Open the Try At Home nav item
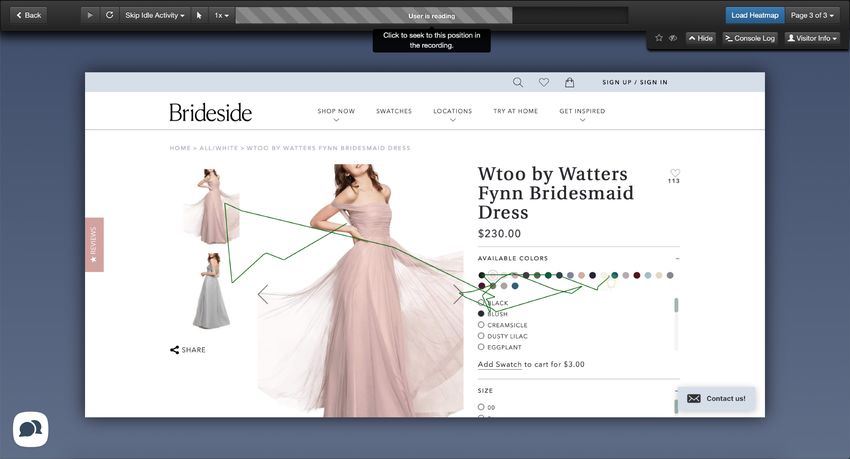The height and width of the screenshot is (459, 850). pyautogui.click(x=516, y=111)
